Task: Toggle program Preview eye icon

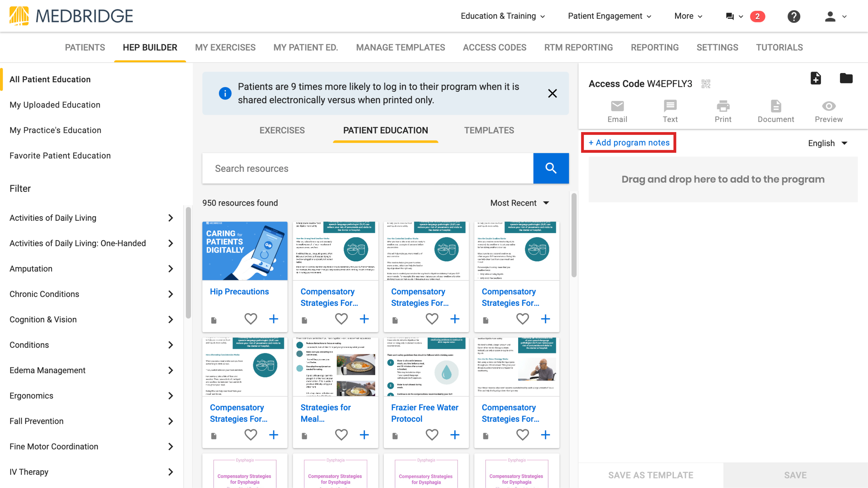Action: (x=829, y=111)
